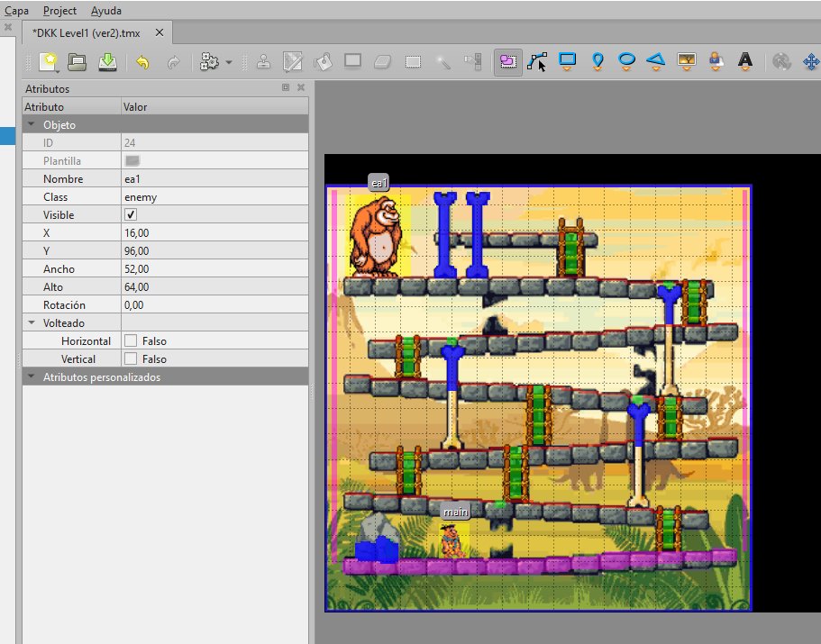This screenshot has height=644, width=821.
Task: Select the Insert Point tool
Action: pyautogui.click(x=598, y=61)
